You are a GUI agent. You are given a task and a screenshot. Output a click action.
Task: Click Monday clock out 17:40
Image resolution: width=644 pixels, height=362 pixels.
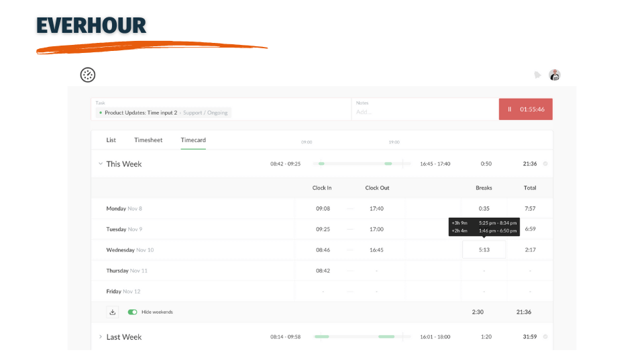[x=376, y=208]
